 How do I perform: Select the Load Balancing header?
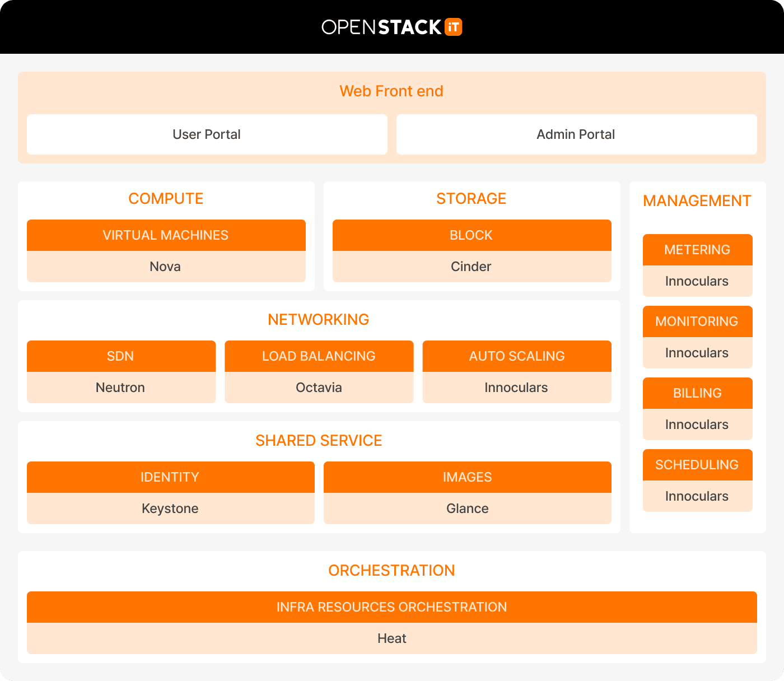coord(319,356)
